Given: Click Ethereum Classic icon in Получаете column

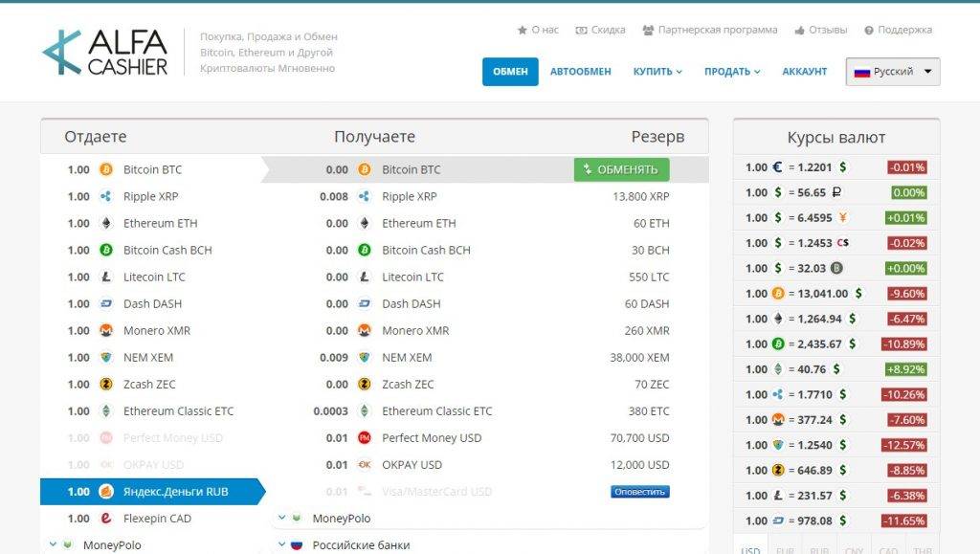Looking at the screenshot, I should 365,411.
